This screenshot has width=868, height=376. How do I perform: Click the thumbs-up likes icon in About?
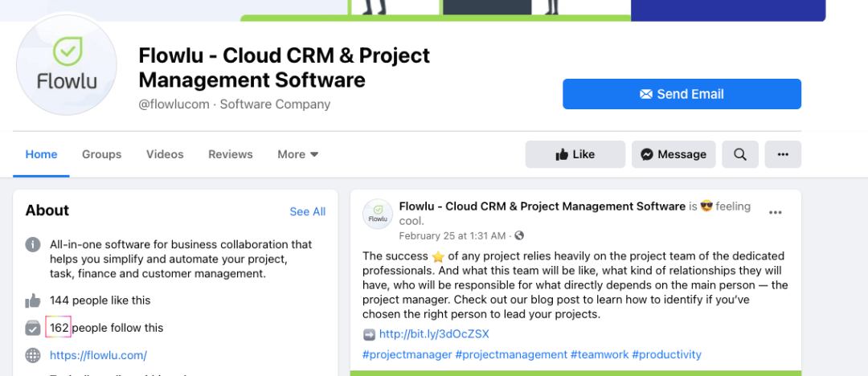click(33, 300)
